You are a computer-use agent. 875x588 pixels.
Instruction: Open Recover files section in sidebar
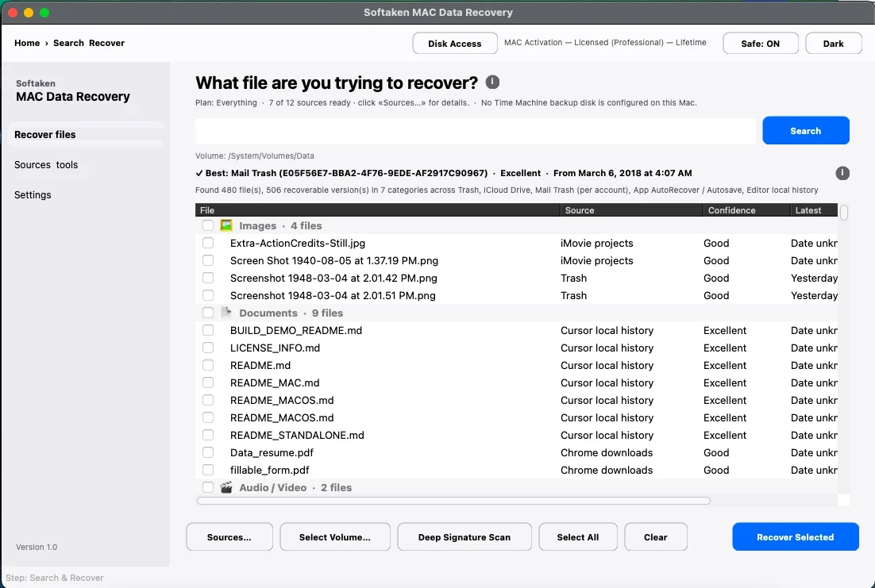[86, 134]
